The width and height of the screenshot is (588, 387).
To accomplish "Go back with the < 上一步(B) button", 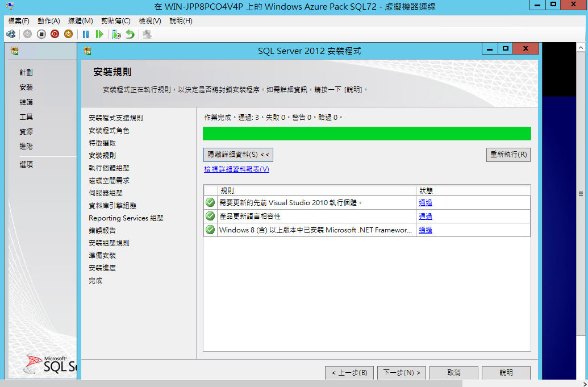I will [x=349, y=373].
